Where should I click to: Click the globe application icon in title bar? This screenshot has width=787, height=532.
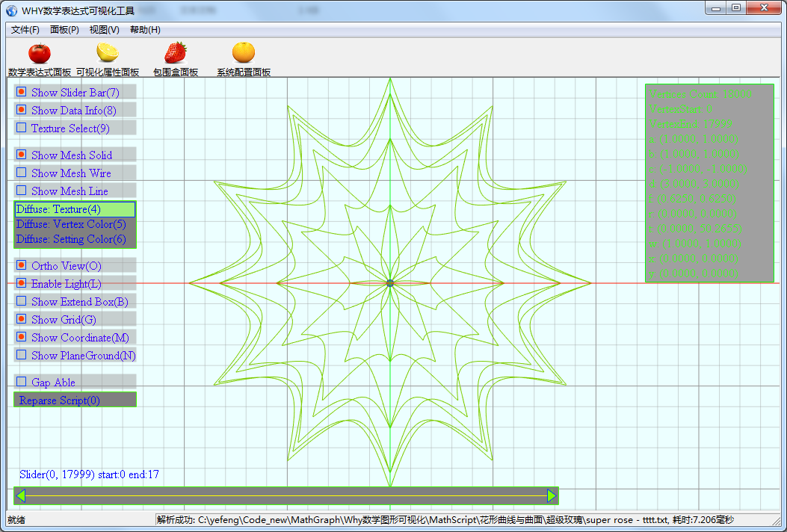[x=11, y=10]
